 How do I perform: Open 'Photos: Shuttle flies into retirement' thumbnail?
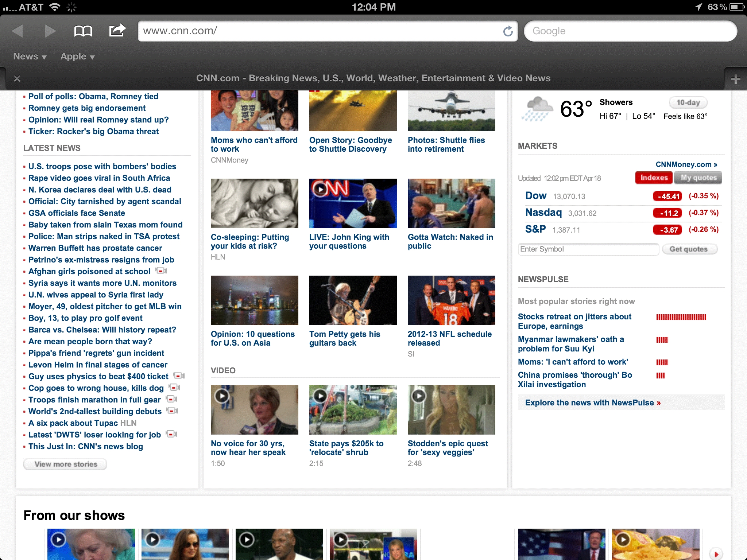point(452,111)
